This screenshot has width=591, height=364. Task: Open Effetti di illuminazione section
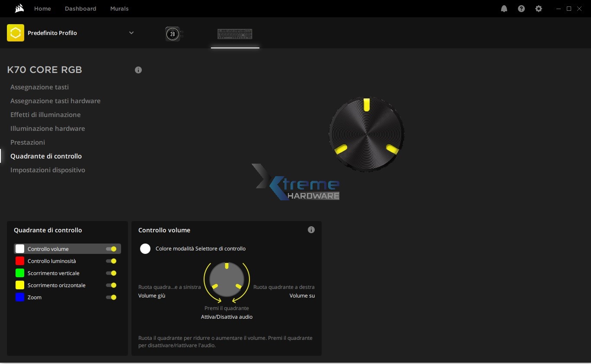click(45, 115)
